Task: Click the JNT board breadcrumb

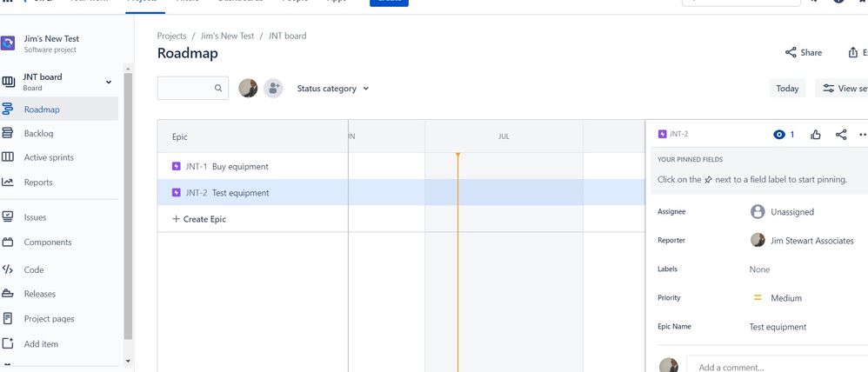Action: click(x=287, y=36)
